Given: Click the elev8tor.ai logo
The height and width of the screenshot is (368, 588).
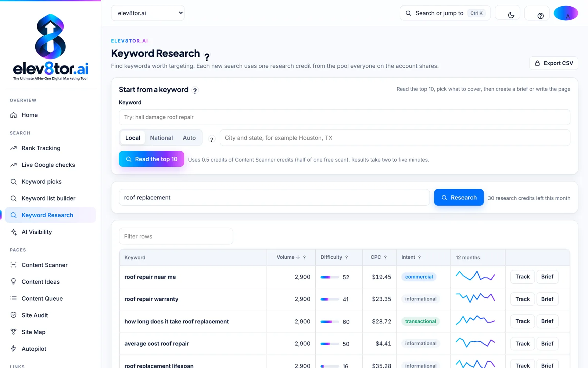Looking at the screenshot, I should pos(51,47).
